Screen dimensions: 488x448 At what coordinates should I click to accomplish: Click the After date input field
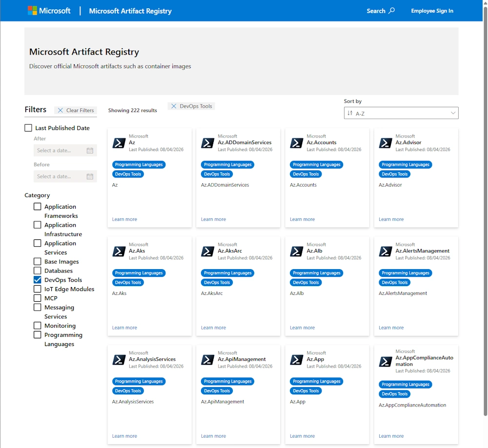tap(65, 151)
